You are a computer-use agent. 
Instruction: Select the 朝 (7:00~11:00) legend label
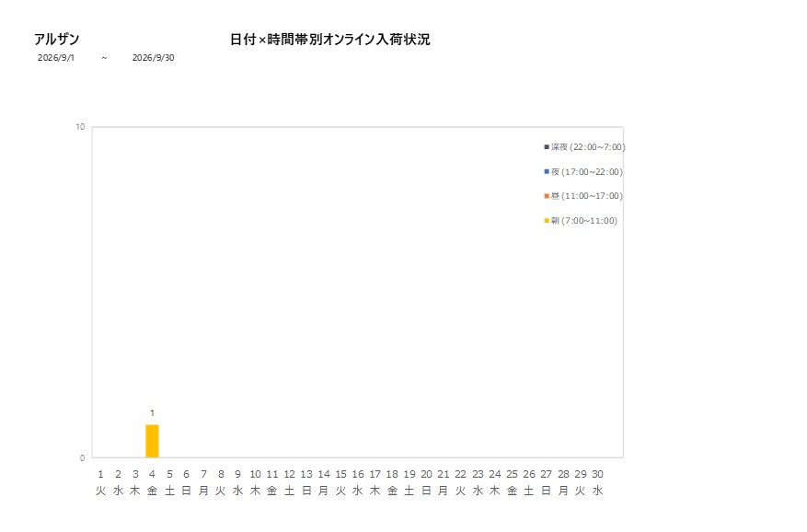[x=584, y=220]
